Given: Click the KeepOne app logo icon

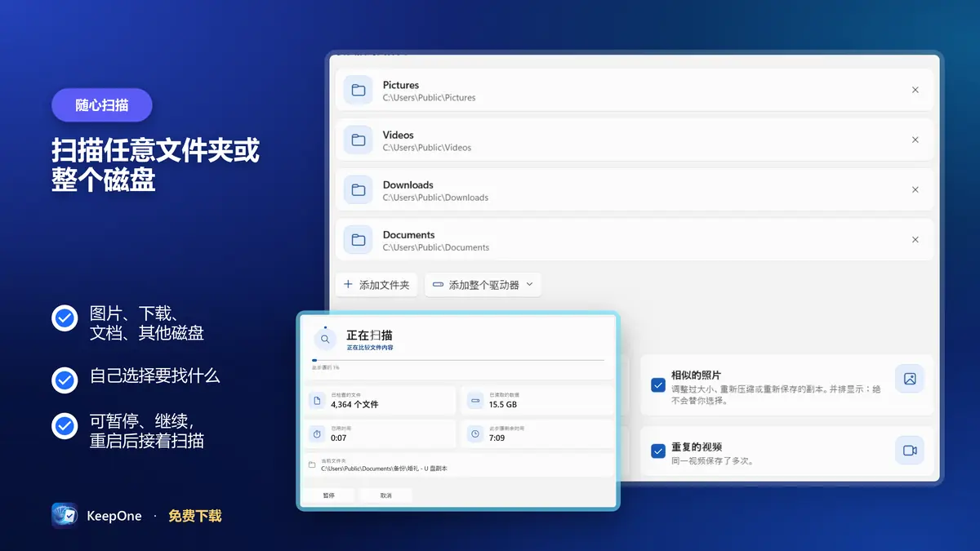Looking at the screenshot, I should pyautogui.click(x=65, y=516).
